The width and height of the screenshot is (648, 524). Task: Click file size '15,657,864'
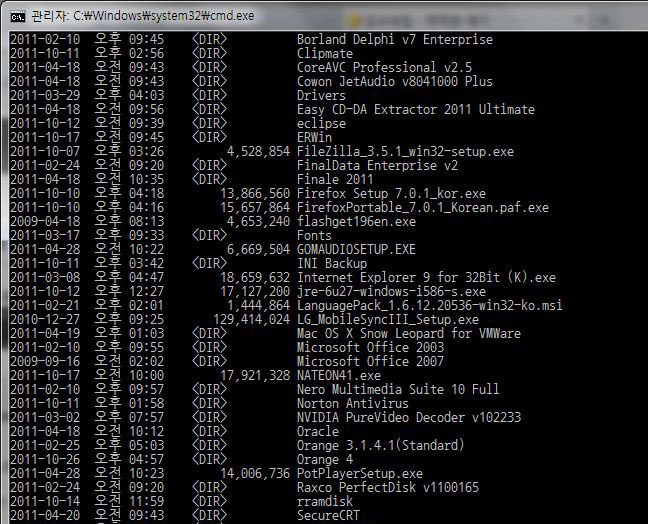click(255, 207)
